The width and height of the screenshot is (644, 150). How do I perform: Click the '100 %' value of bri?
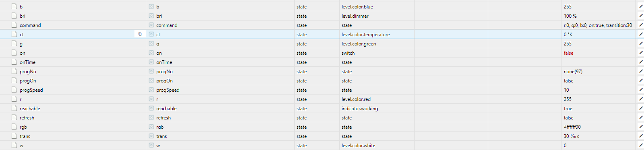pyautogui.click(x=570, y=16)
